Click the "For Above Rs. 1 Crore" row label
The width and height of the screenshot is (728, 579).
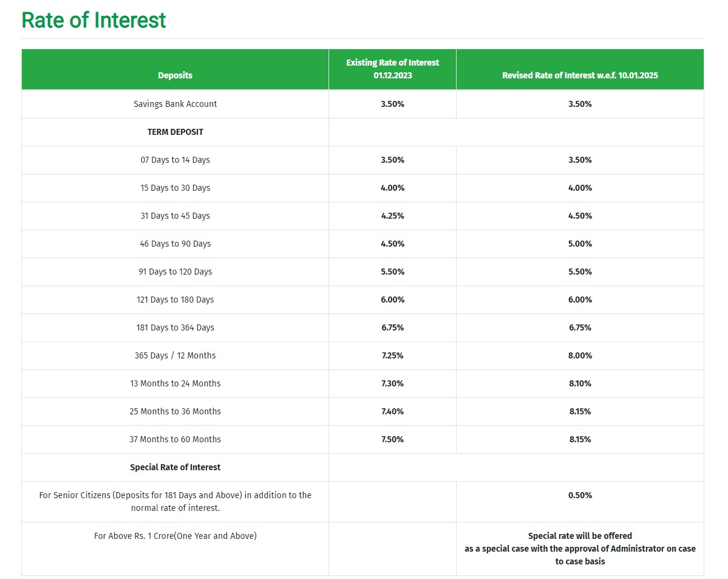click(x=175, y=536)
